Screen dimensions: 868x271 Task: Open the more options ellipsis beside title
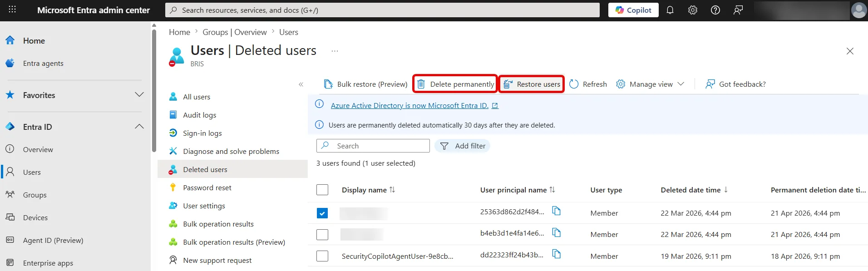(x=335, y=51)
